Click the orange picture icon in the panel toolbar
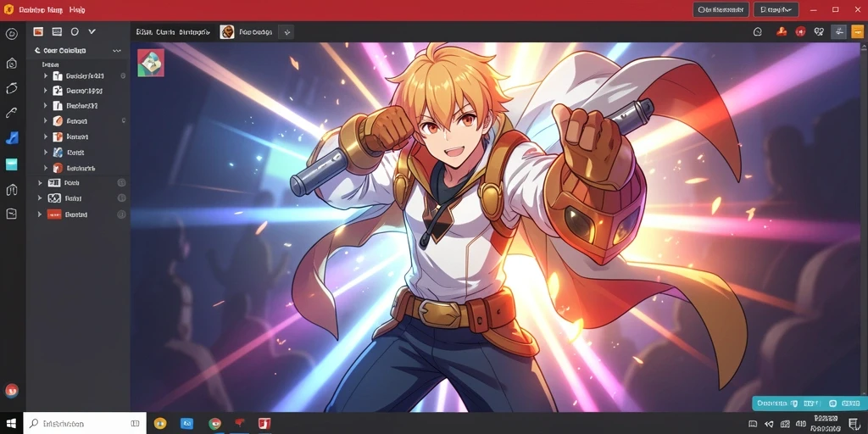The width and height of the screenshot is (868, 434). pyautogui.click(x=38, y=31)
